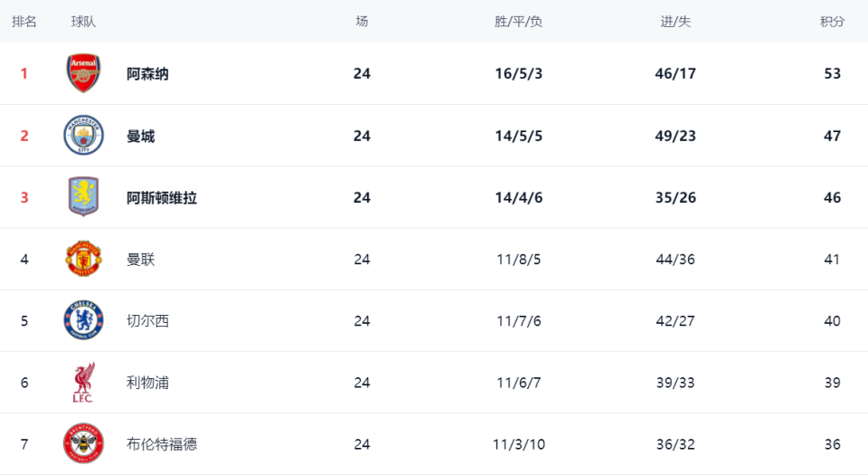
Task: Open the 阿斯顿维拉 team link
Action: (162, 197)
